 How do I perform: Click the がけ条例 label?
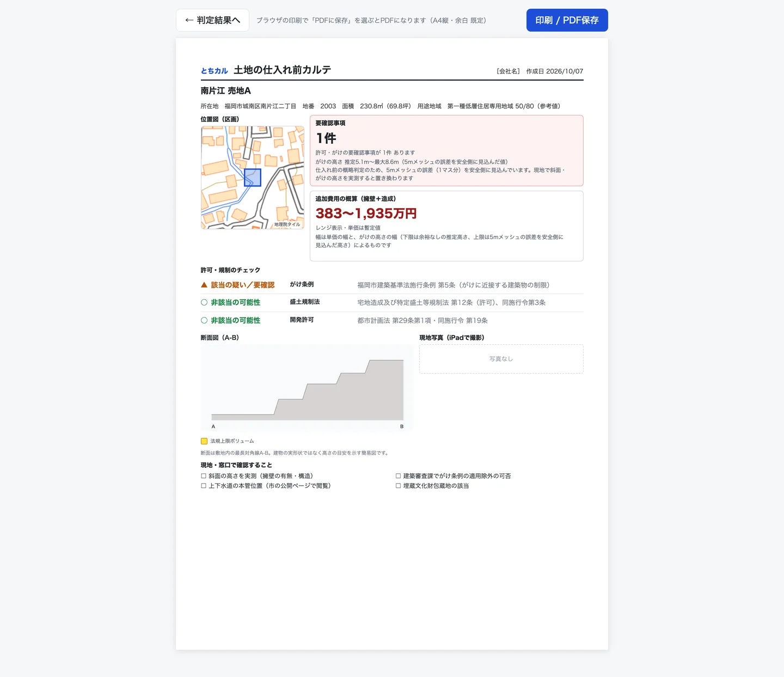click(302, 284)
